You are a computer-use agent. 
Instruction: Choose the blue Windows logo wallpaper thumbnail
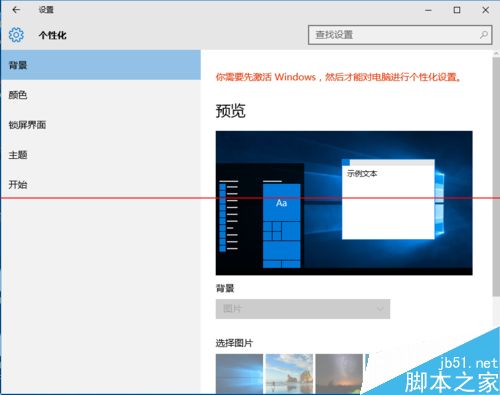pyautogui.click(x=239, y=374)
